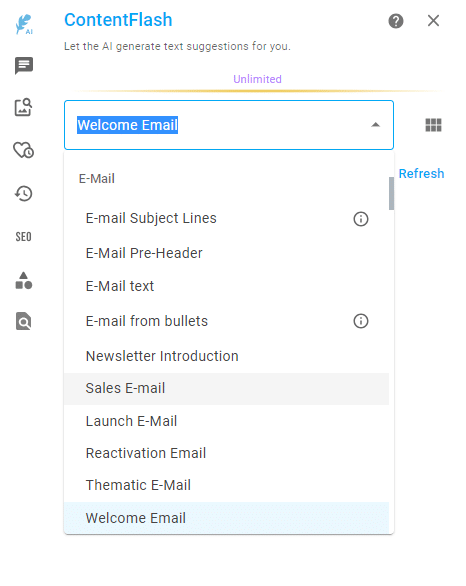The height and width of the screenshot is (586, 466).
Task: Open the chat message sidebar icon
Action: (x=24, y=66)
